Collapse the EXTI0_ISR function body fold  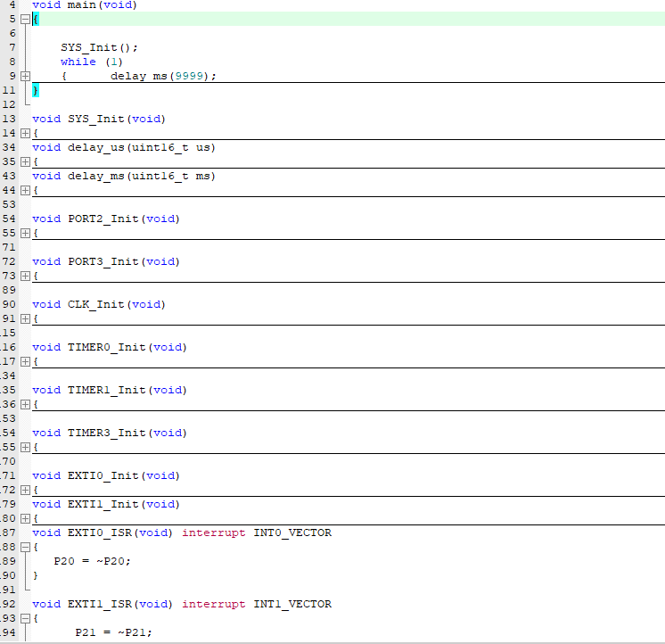coord(26,547)
